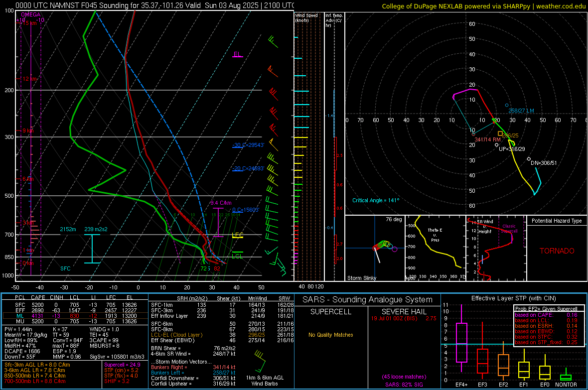Click the SR Wind v. Height chart label
588x390 pixels.
(x=485, y=227)
